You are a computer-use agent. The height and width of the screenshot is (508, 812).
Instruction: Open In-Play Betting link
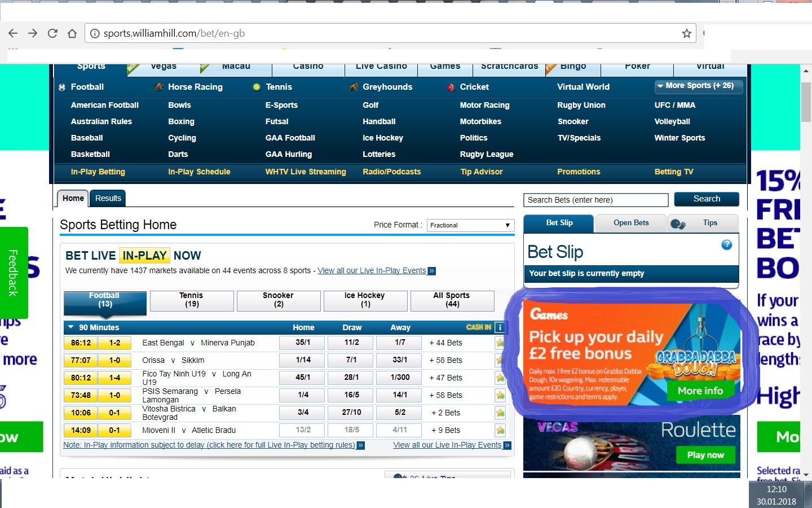click(x=98, y=172)
